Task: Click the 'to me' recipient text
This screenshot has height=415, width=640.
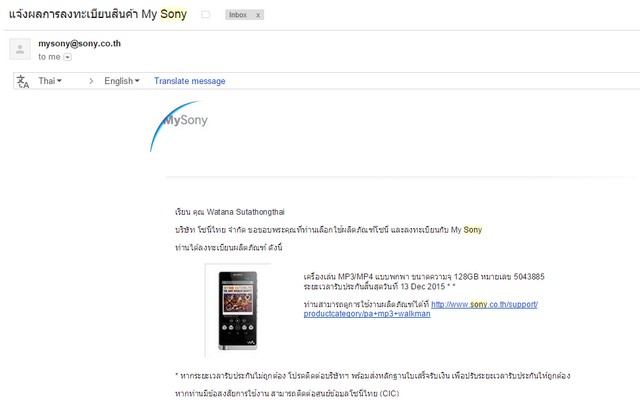Action: [x=49, y=57]
